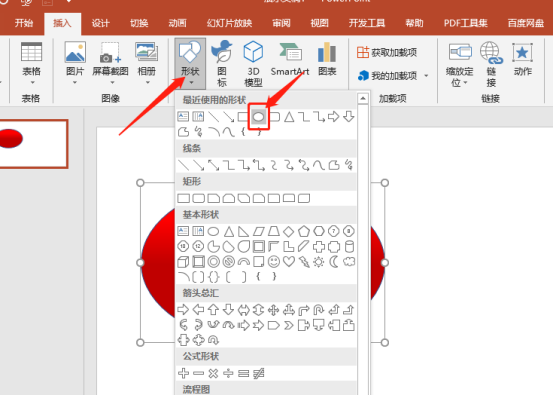
Task: Expand the 表格 dropdown arrow
Action: coord(33,83)
